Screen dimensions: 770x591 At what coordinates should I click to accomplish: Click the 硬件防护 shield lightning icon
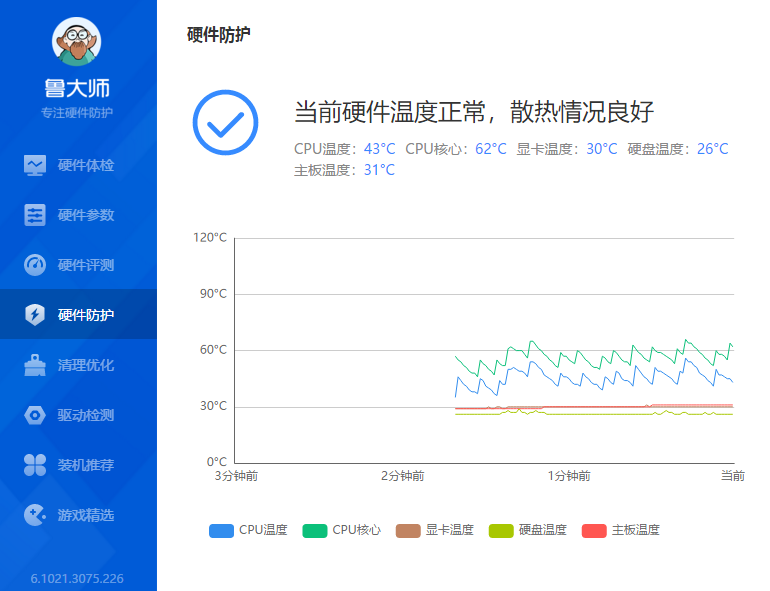pos(35,315)
